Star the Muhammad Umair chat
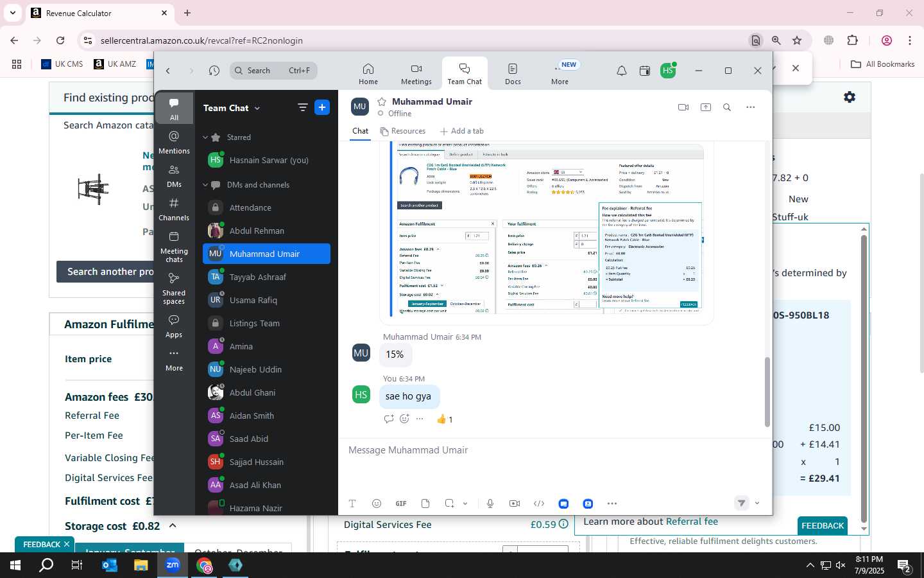Screen dimensions: 924x578 coord(382,101)
